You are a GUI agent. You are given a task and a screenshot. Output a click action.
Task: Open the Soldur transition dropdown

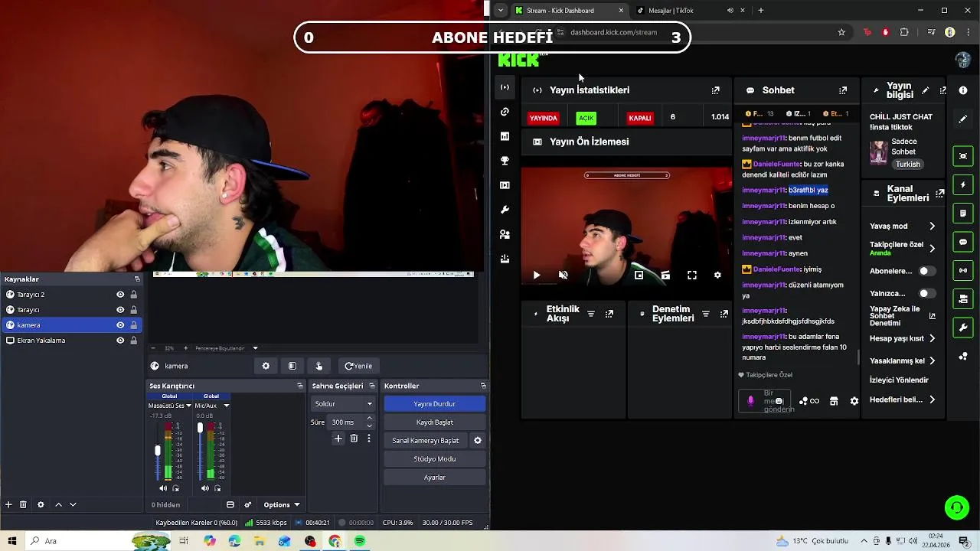click(x=343, y=403)
